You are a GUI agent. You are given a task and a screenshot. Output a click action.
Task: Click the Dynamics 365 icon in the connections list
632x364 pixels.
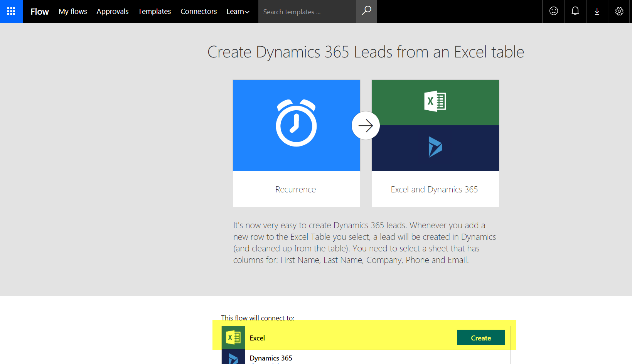point(233,357)
